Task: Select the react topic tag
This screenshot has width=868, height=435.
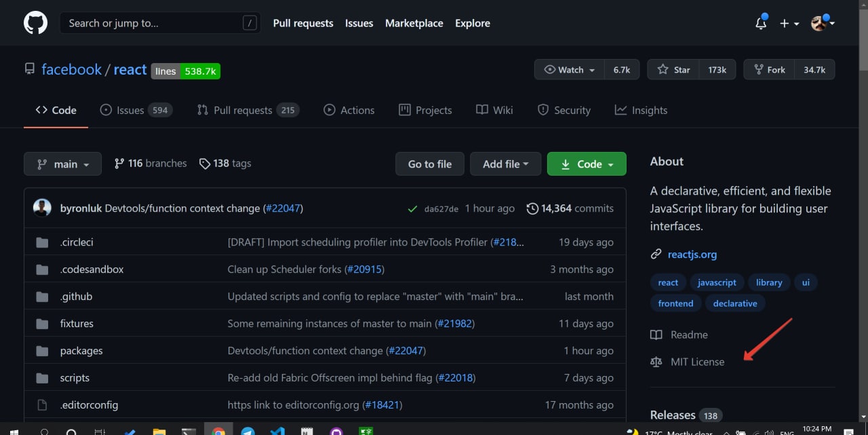Action: pyautogui.click(x=668, y=282)
